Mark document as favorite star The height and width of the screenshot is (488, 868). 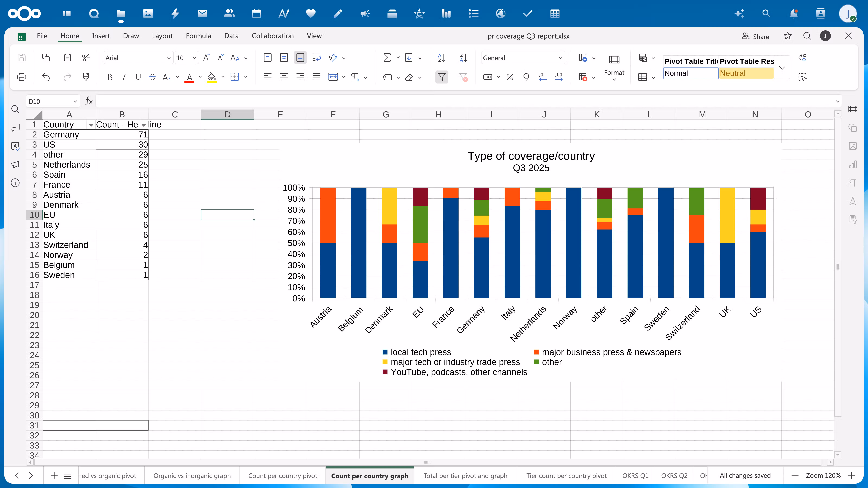pos(787,36)
